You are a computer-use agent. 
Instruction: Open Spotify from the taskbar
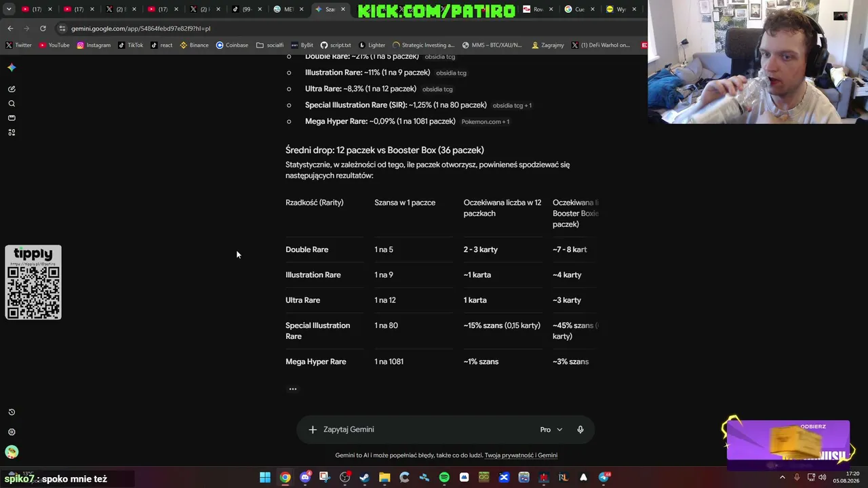[444, 478]
